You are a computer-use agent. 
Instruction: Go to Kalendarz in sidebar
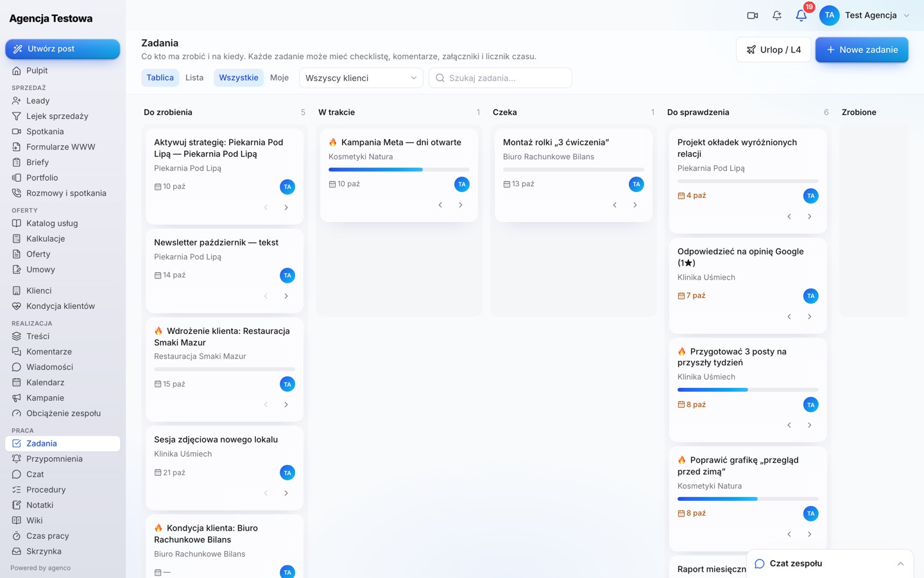(x=63, y=383)
